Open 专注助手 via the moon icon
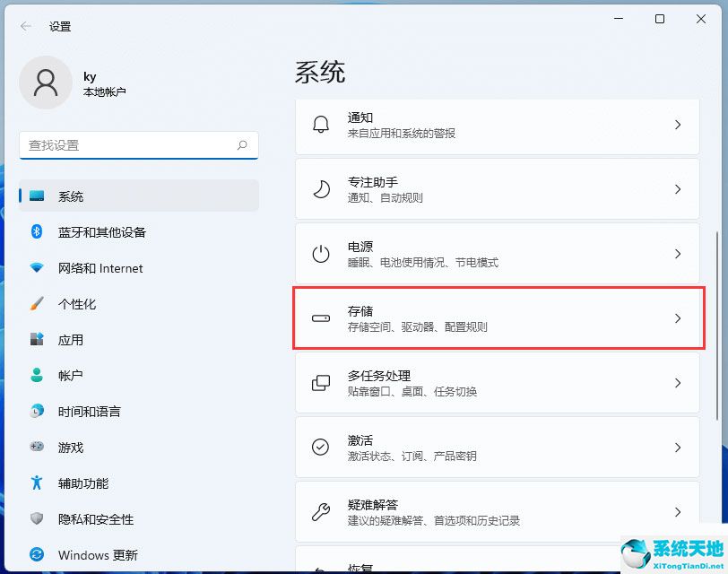The image size is (728, 574). click(321, 189)
